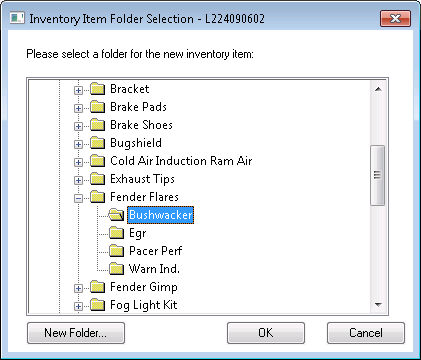Click the vertical scrollbar thumb

(x=377, y=175)
